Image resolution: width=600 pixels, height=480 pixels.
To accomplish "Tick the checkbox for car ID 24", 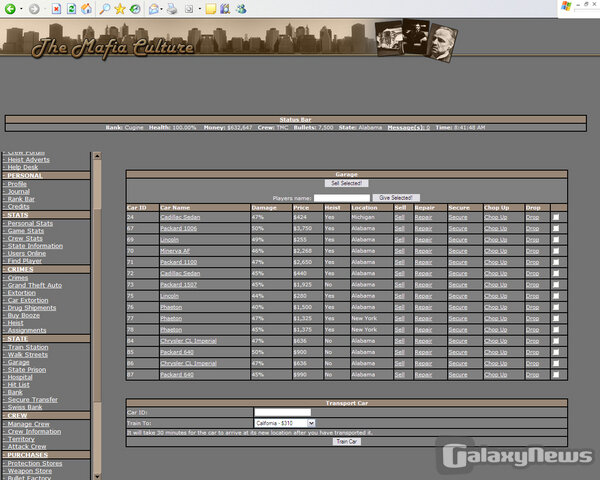I will [556, 216].
